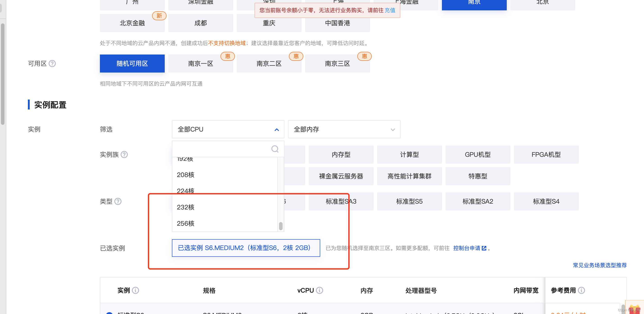644x314 pixels.
Task: Choose type 标准型S5
Action: 410,201
